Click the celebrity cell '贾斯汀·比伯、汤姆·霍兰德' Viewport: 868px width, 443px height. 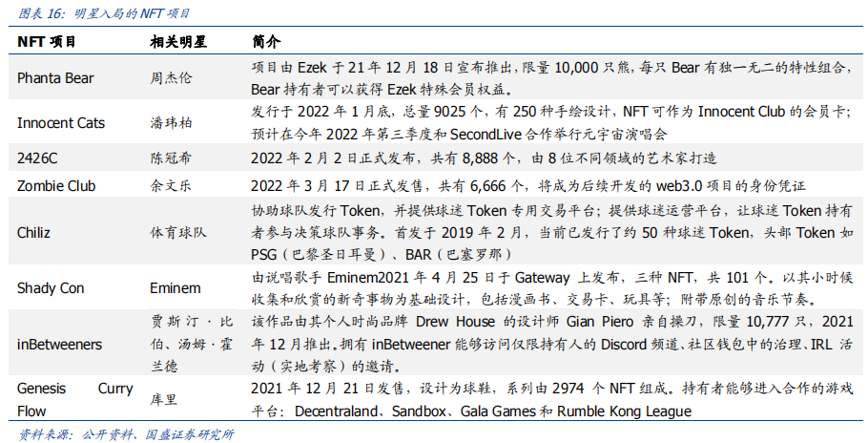pos(192,345)
